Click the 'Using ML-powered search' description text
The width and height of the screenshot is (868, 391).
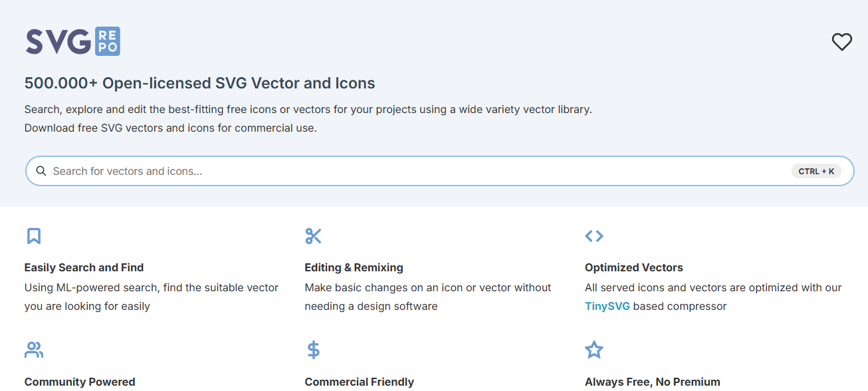152,297
